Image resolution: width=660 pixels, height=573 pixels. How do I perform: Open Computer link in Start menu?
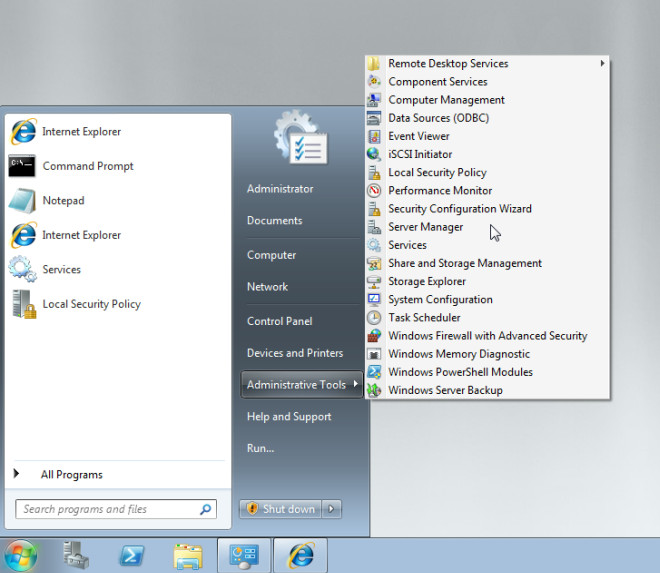tap(271, 255)
